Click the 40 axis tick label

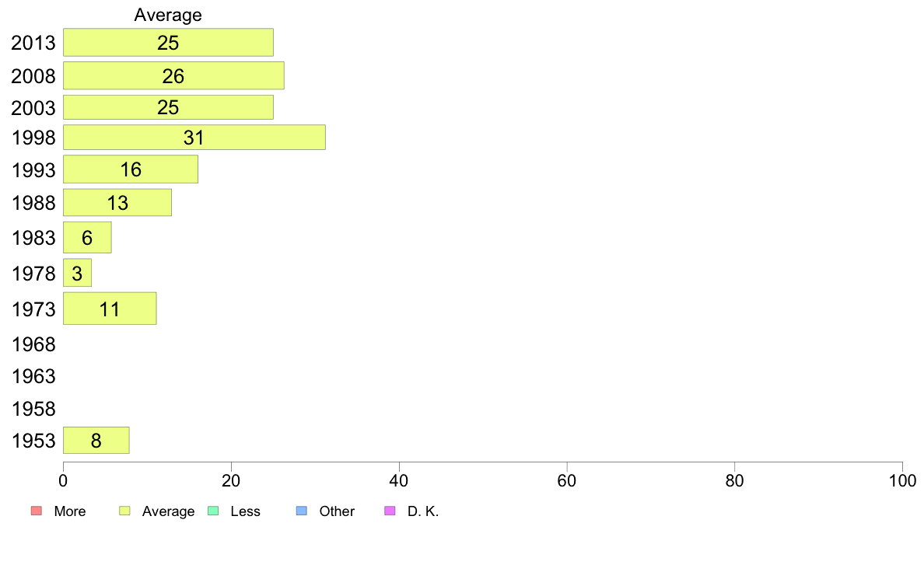tap(399, 481)
